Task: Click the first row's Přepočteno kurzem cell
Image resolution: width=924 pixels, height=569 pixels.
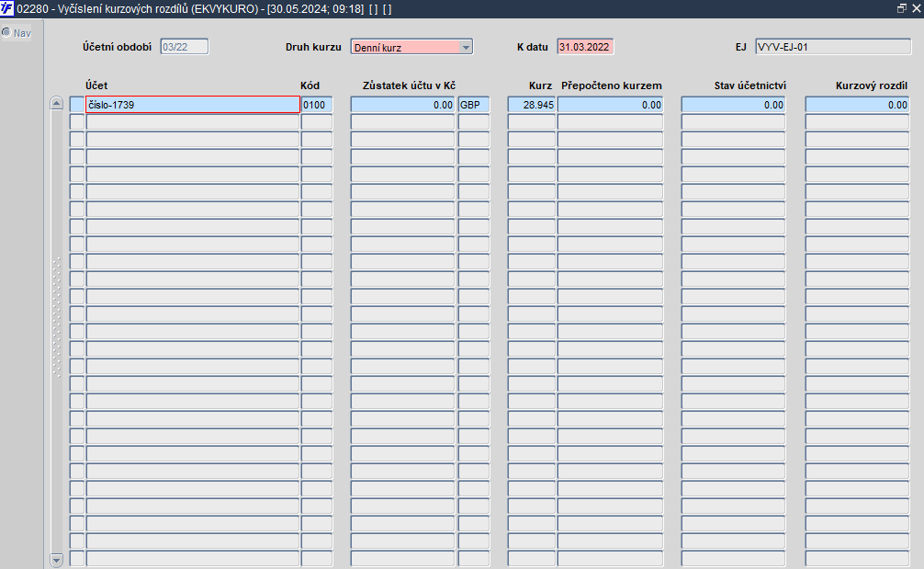Action: coord(611,105)
